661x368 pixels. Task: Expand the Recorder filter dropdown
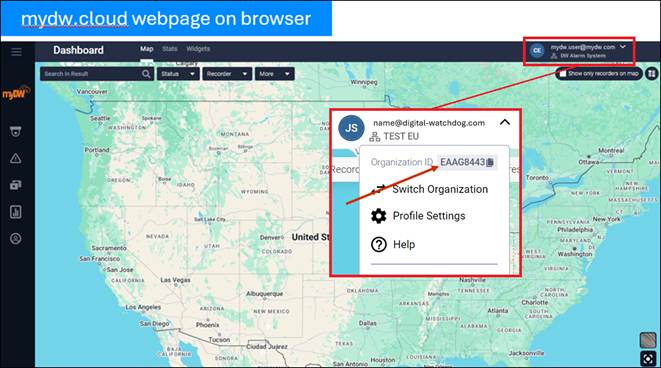pyautogui.click(x=227, y=74)
